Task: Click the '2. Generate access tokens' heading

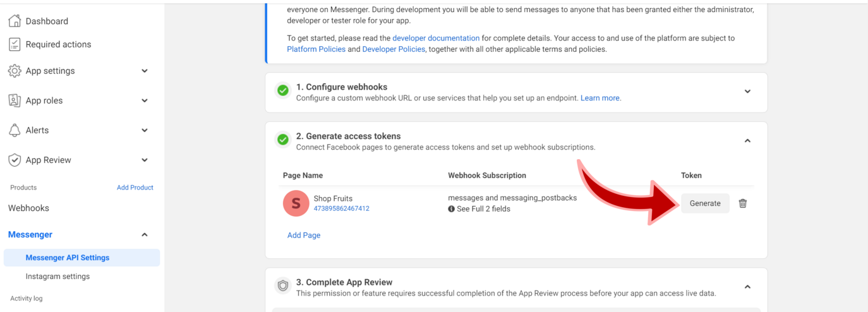Action: coord(349,136)
